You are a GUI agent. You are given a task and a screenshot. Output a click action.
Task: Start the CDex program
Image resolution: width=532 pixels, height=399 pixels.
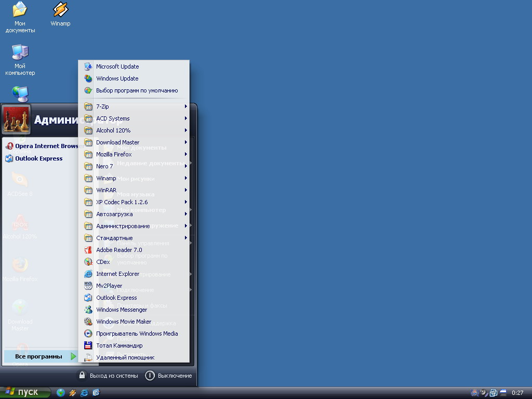(134, 262)
